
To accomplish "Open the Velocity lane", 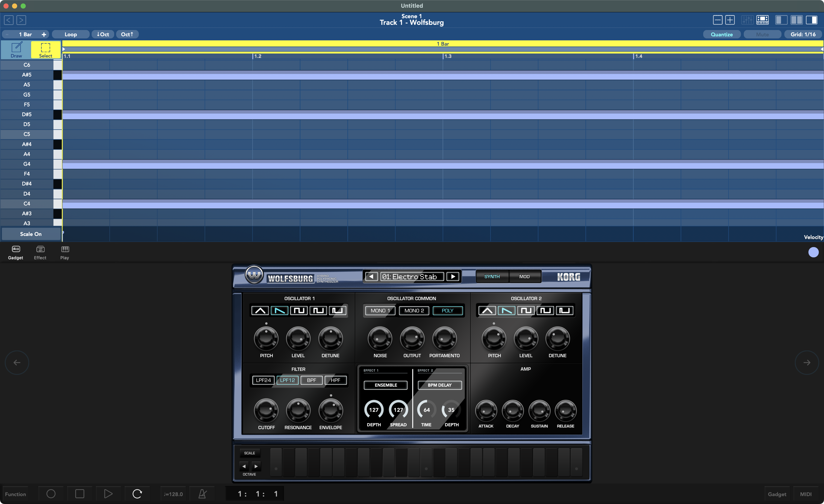I will tap(813, 237).
